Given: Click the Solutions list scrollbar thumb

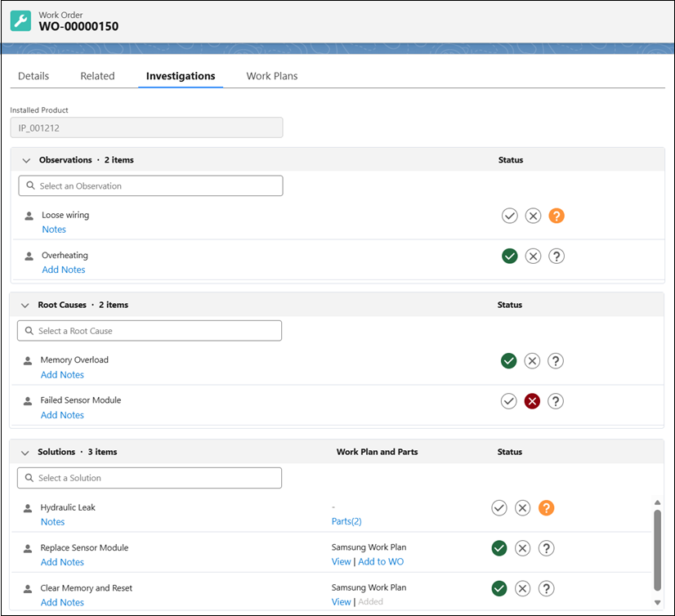Looking at the screenshot, I should [657, 550].
